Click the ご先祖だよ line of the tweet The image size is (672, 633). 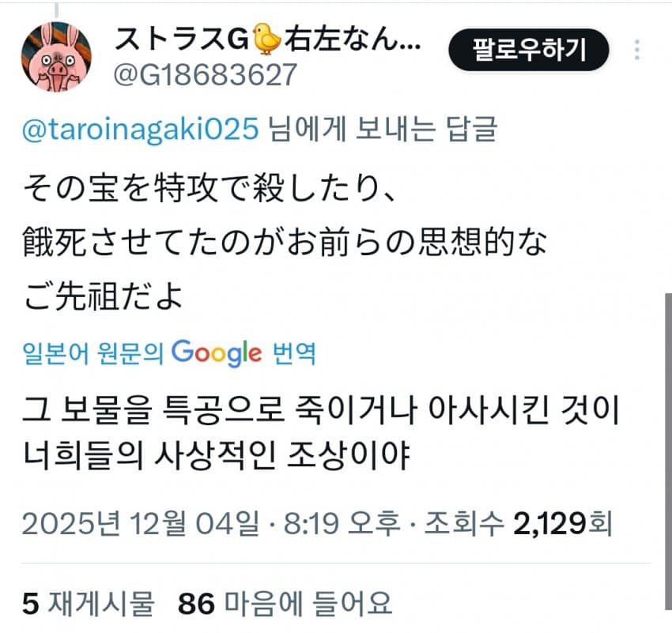coord(104,297)
